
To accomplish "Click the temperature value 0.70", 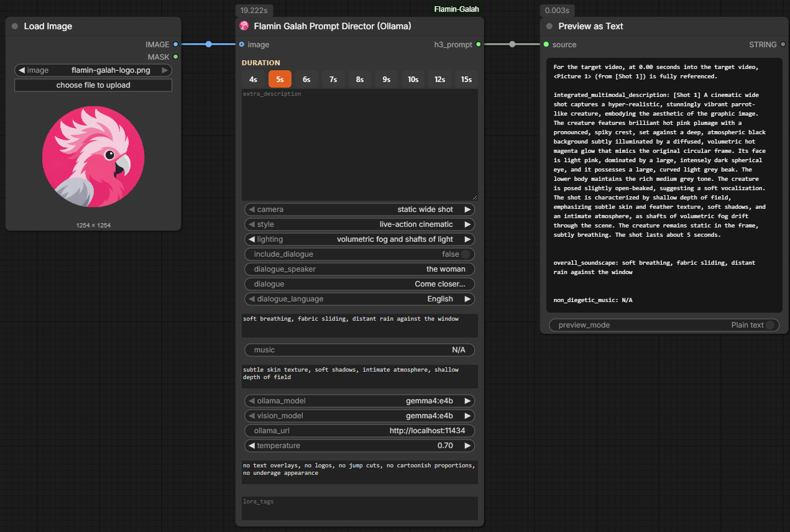I will point(445,446).
